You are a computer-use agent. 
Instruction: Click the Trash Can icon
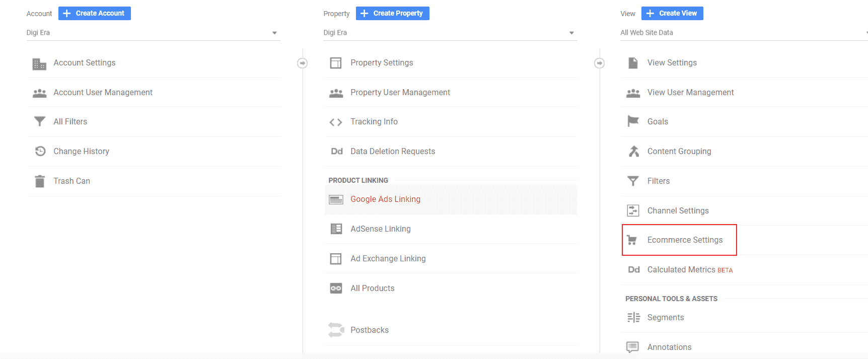[40, 181]
